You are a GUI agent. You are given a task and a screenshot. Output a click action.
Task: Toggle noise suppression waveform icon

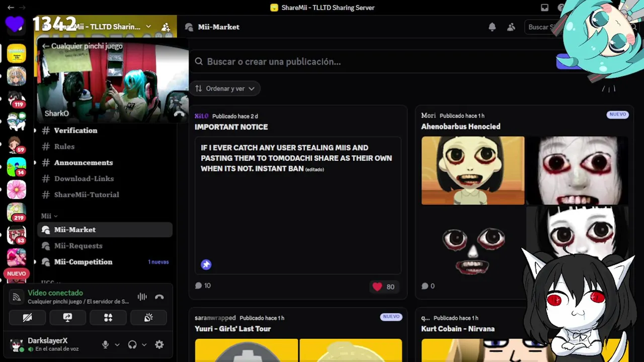pyautogui.click(x=142, y=297)
